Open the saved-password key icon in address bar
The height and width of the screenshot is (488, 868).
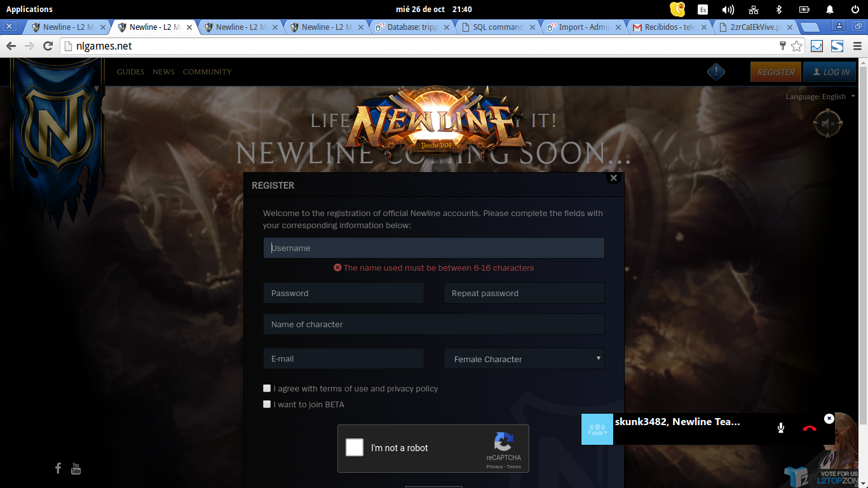click(x=783, y=46)
